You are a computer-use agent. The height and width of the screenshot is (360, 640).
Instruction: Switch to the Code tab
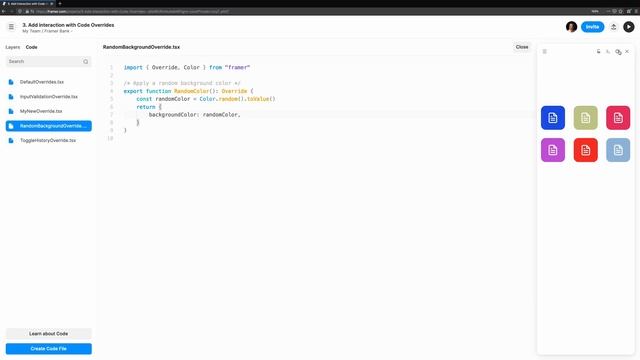click(31, 47)
